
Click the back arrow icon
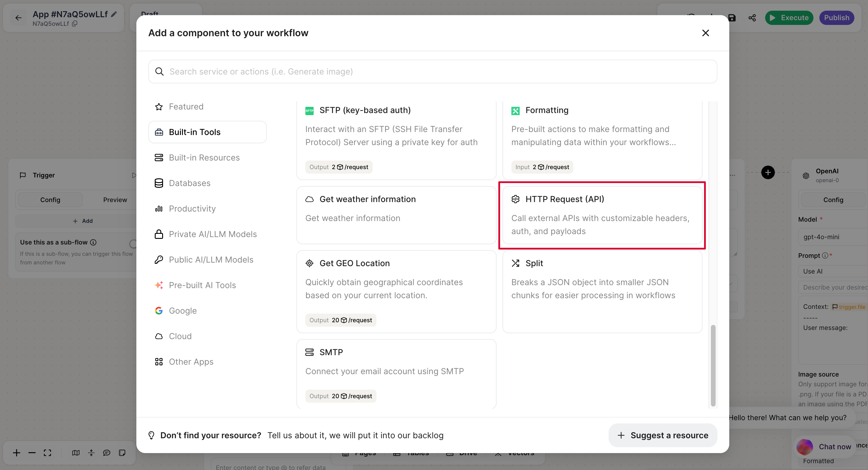tap(18, 18)
